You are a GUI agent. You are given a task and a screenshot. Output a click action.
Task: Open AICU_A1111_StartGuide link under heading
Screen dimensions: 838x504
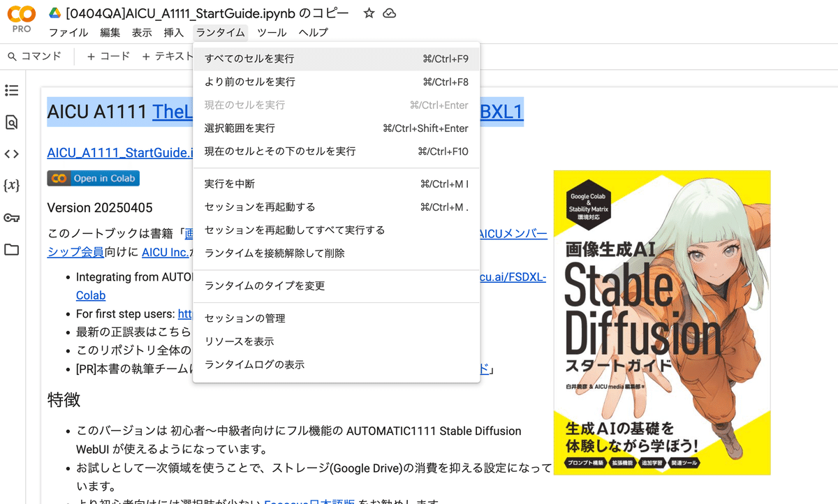[120, 152]
